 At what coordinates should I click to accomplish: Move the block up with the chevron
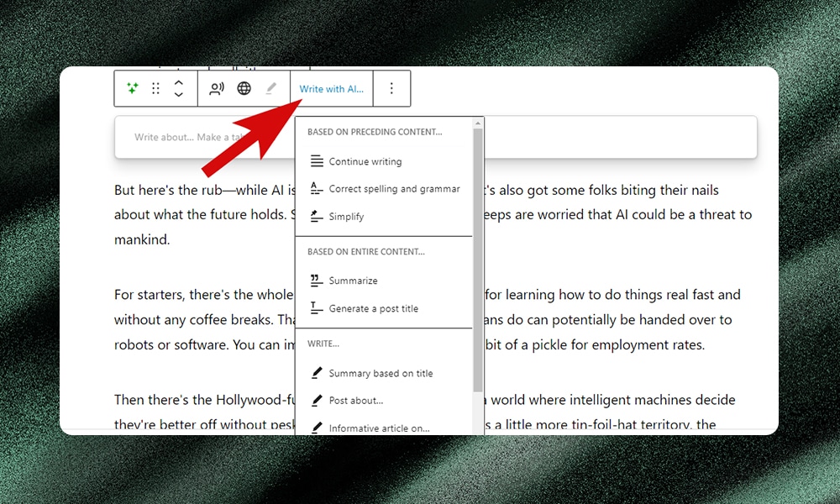pyautogui.click(x=178, y=83)
